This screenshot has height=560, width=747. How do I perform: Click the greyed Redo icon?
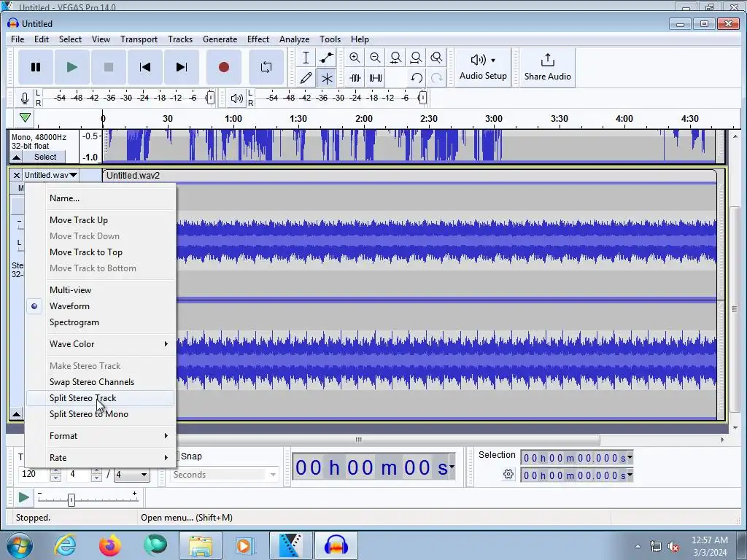click(x=436, y=78)
